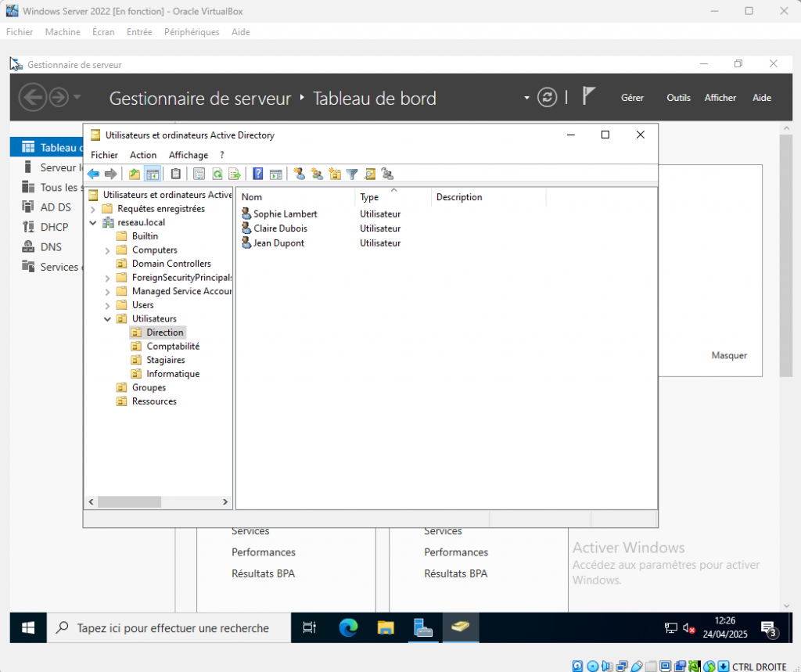Click the refresh icon in ADUC toolbar
The width and height of the screenshot is (801, 672).
(217, 174)
